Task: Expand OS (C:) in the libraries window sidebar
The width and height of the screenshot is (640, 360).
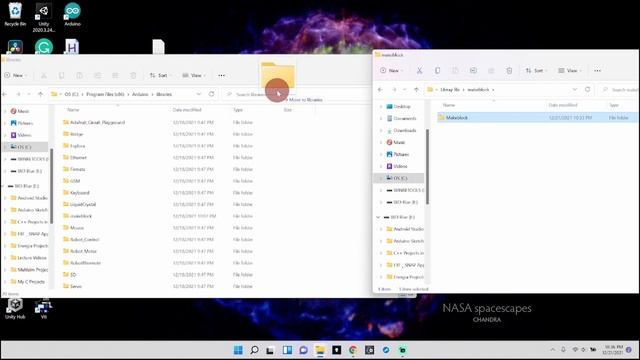Action: click(5, 147)
